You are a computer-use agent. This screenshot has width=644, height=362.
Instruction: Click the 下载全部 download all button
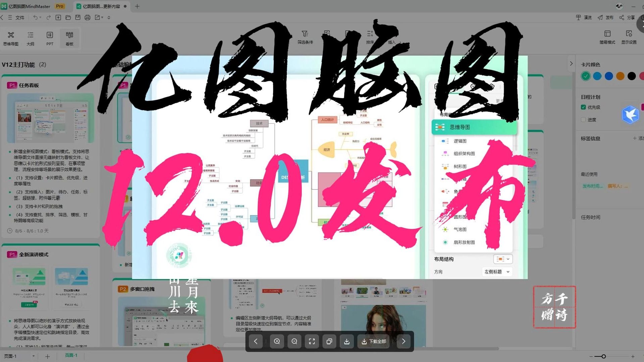pos(374,341)
